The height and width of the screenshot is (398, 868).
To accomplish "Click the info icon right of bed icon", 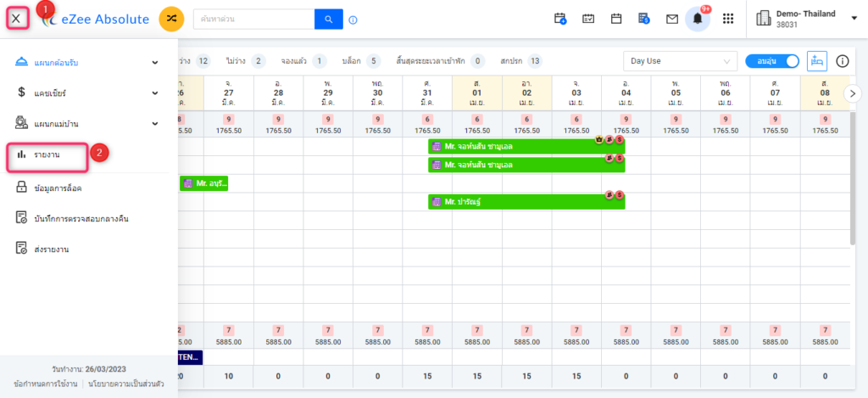I will (843, 61).
